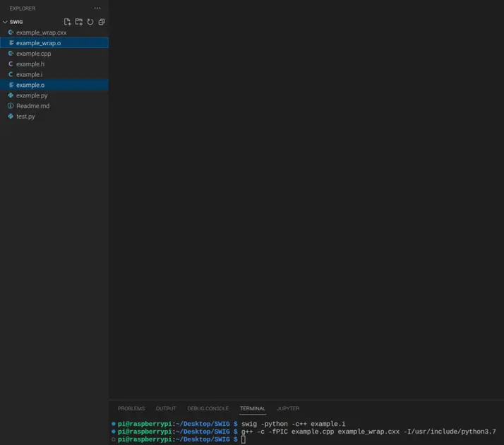Viewport: 504px width, 445px height.
Task: Click the swig -python command line text
Action: tap(294, 424)
